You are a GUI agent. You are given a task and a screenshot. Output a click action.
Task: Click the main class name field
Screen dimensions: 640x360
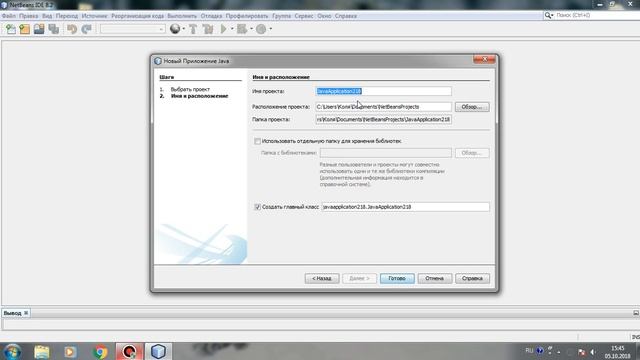(405, 207)
